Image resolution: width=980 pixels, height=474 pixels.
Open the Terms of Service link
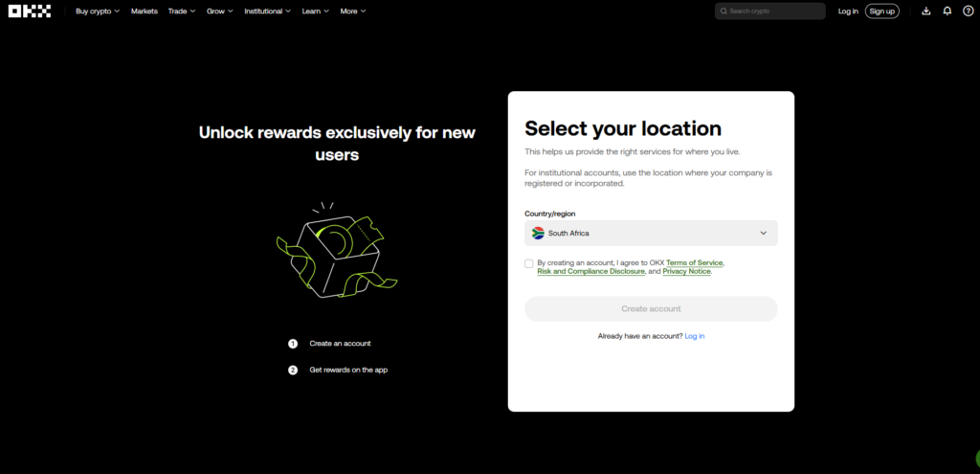point(695,262)
